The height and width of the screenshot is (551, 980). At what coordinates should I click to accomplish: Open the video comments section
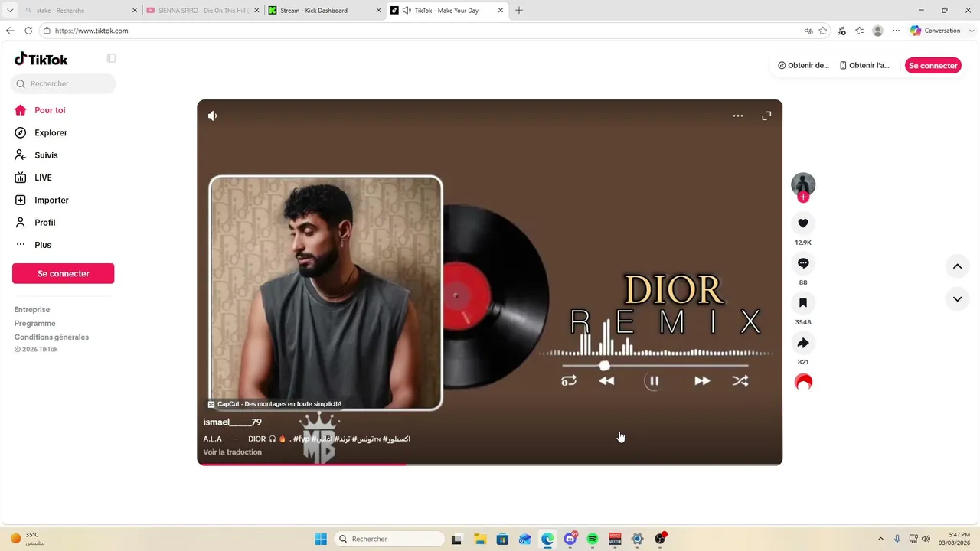[803, 263]
